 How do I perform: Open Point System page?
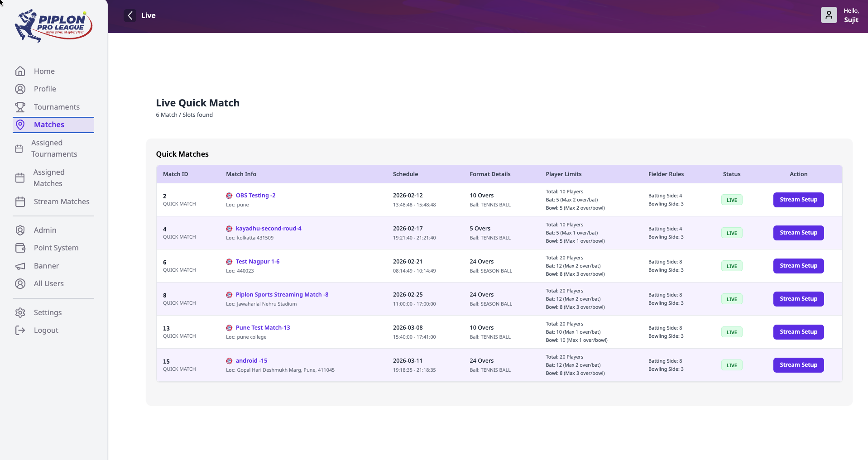(53, 248)
